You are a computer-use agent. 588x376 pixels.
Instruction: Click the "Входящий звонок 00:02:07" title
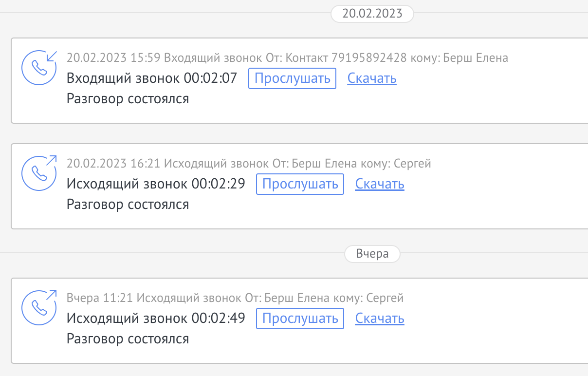point(152,78)
